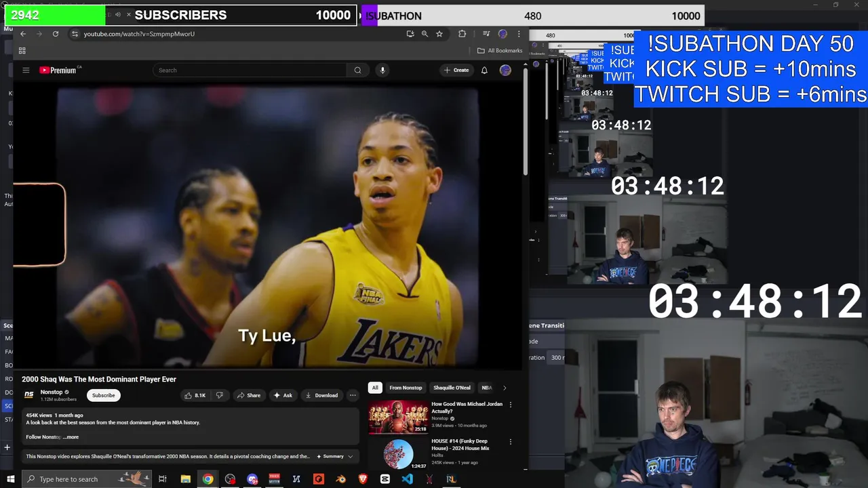This screenshot has width=868, height=488.
Task: Open Windows Start menu
Action: pos(11,479)
